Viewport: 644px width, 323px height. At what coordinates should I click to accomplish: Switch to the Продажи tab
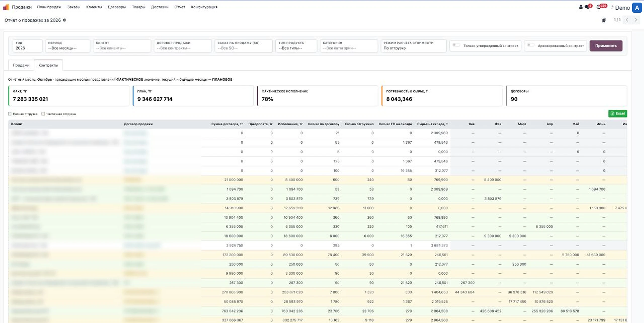point(21,65)
